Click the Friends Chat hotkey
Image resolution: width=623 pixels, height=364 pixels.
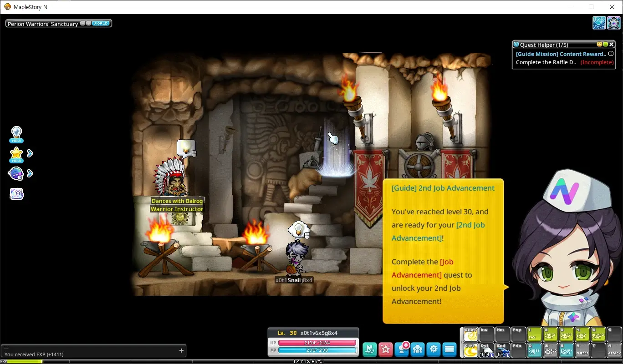pyautogui.click(x=567, y=334)
